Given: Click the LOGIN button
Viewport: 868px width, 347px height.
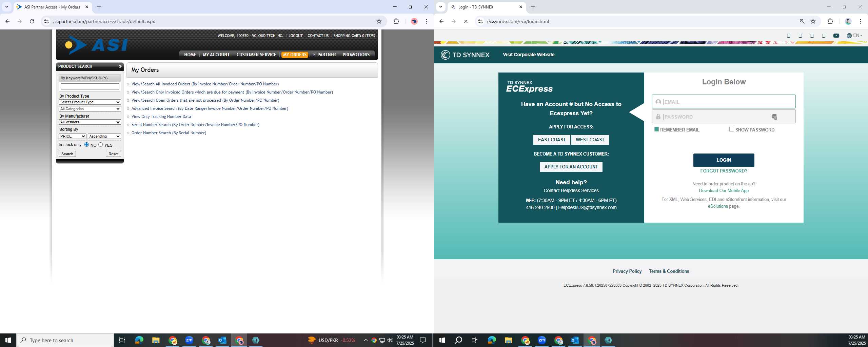Looking at the screenshot, I should coord(724,160).
